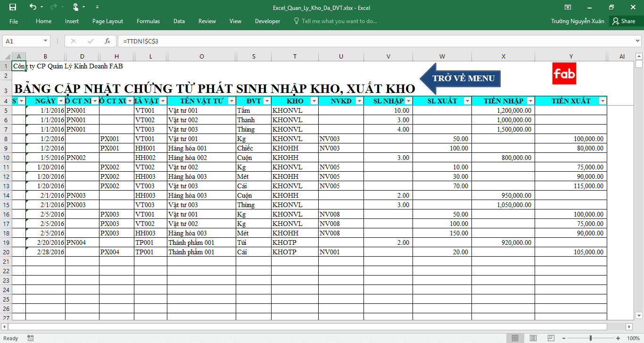Open the Formulas ribbon tab

tap(148, 21)
